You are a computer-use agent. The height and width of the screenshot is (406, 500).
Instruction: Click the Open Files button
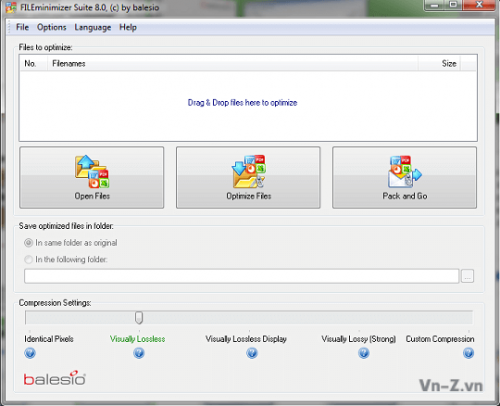92,178
